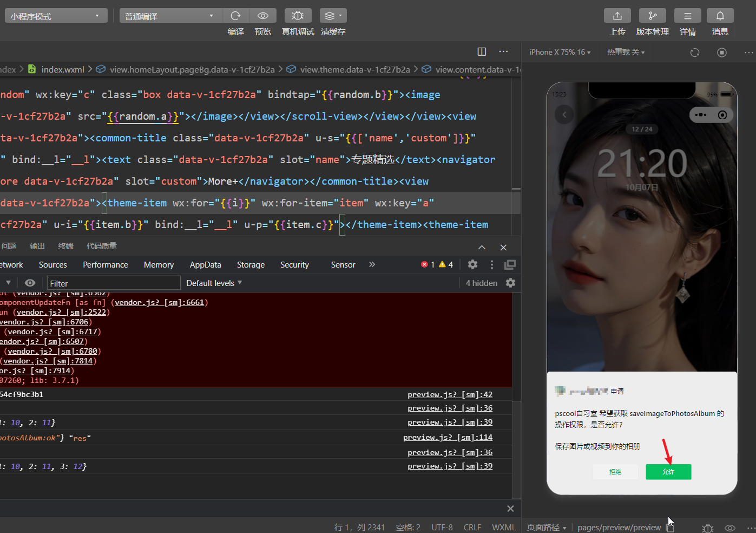Screen dimensions: 756x533
Task: Click the upload icon
Action: pyautogui.click(x=617, y=16)
